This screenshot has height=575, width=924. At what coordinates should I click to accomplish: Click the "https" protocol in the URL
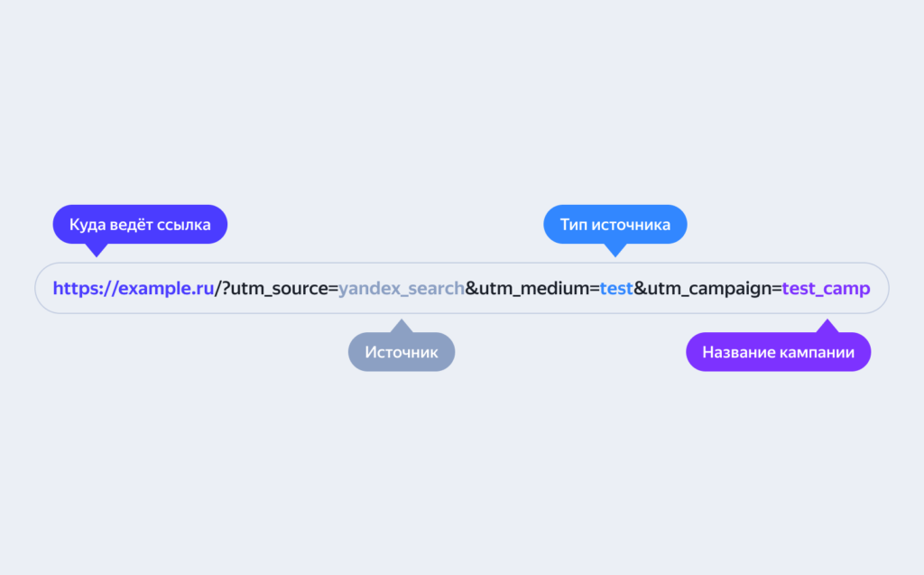[75, 289]
